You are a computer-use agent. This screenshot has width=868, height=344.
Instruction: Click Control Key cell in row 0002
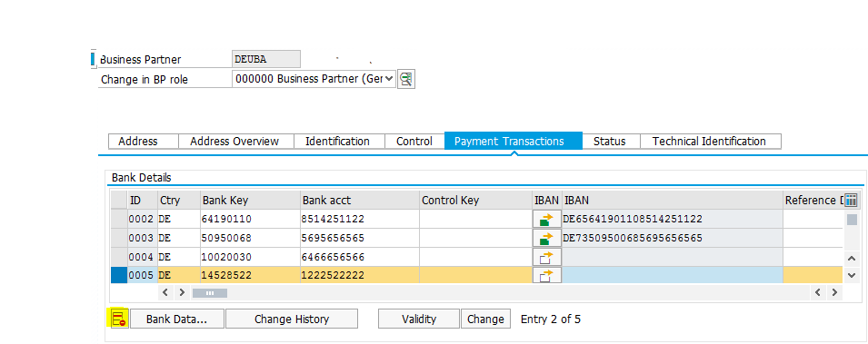click(475, 219)
